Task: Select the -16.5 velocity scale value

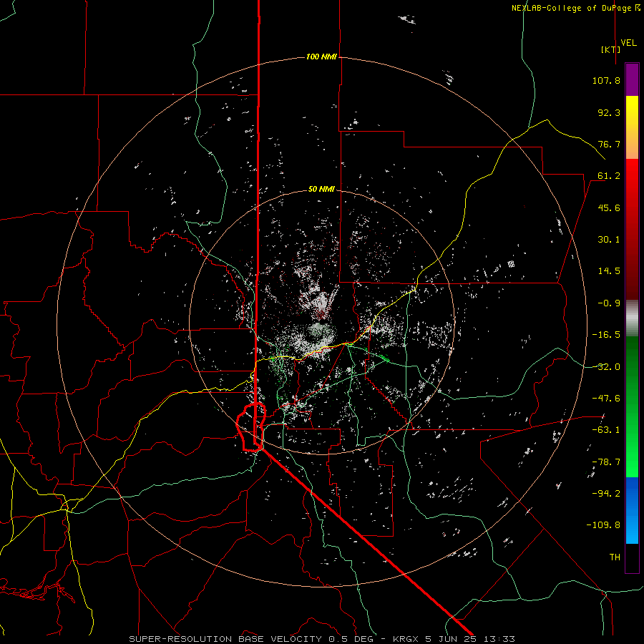Action: [x=606, y=335]
